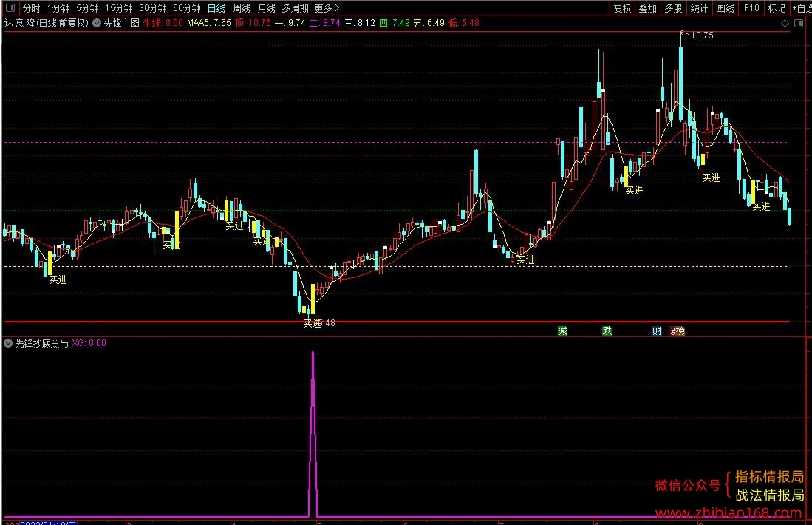Image resolution: width=812 pixels, height=525 pixels.
Task: Open the 多股 multi-stock view
Action: click(673, 8)
